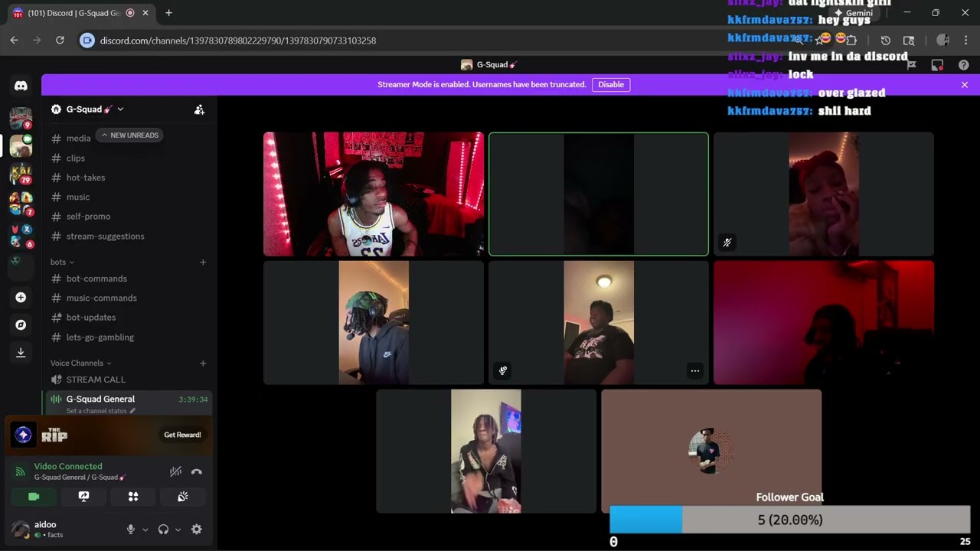Collapse the Voice Channels category
This screenshot has width=980, height=551.
coord(80,363)
